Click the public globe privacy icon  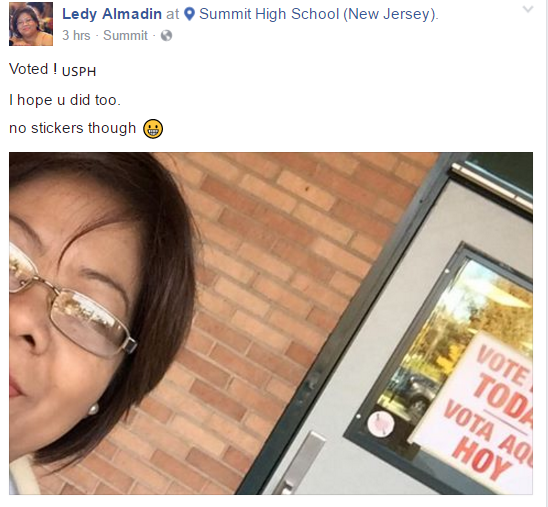pos(166,36)
